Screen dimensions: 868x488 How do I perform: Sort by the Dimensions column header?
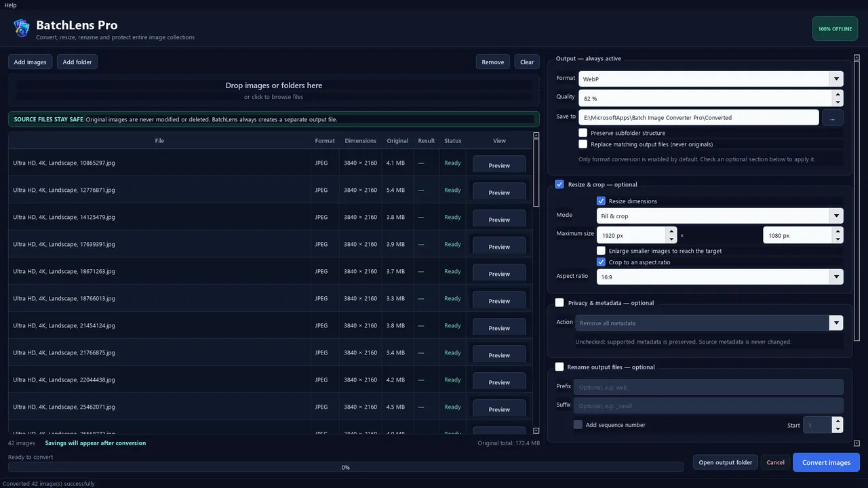(360, 141)
